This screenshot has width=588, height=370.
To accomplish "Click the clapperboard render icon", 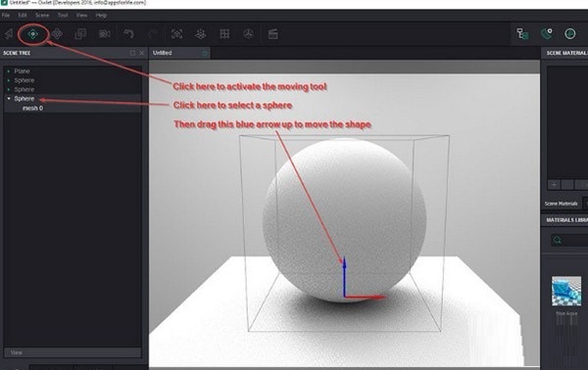I will click(x=273, y=34).
